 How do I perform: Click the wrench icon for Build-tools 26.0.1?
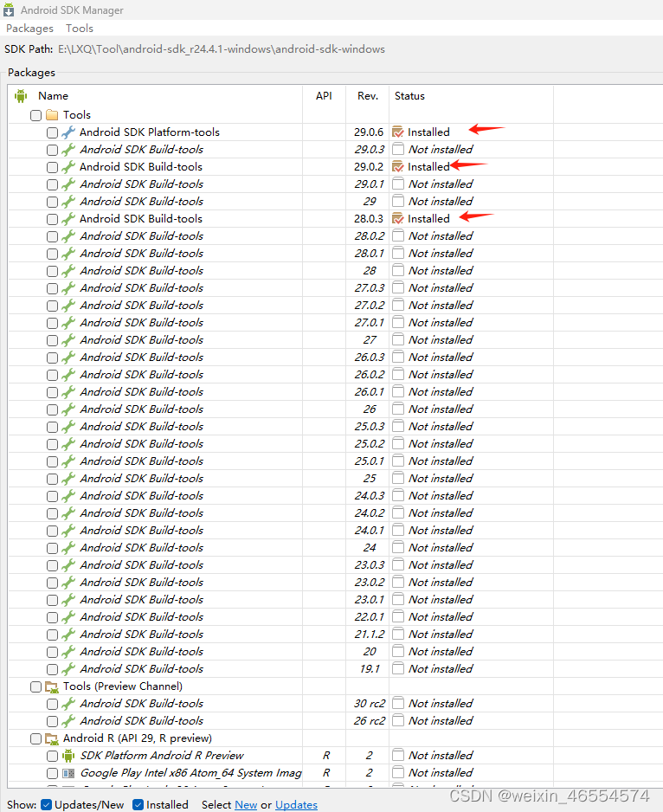pos(68,392)
